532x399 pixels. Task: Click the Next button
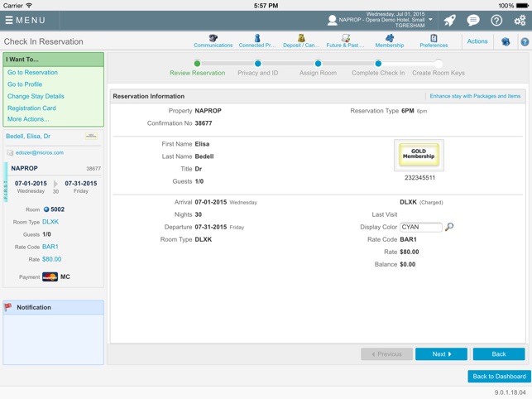point(441,353)
